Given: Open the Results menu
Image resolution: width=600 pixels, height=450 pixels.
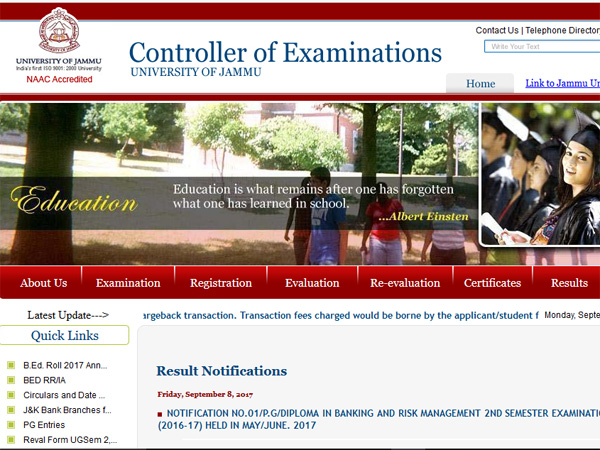Looking at the screenshot, I should click(569, 283).
